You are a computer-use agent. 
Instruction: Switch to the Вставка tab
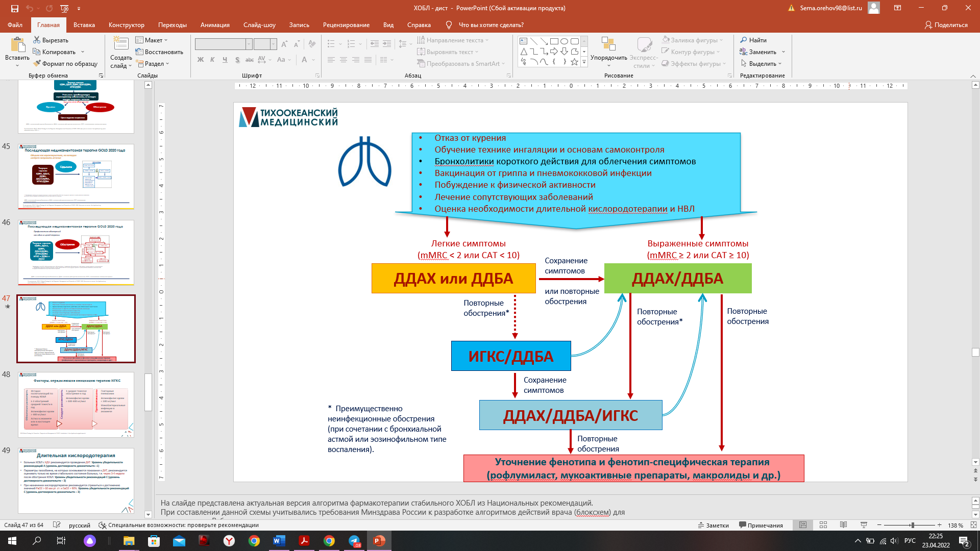tap(84, 25)
